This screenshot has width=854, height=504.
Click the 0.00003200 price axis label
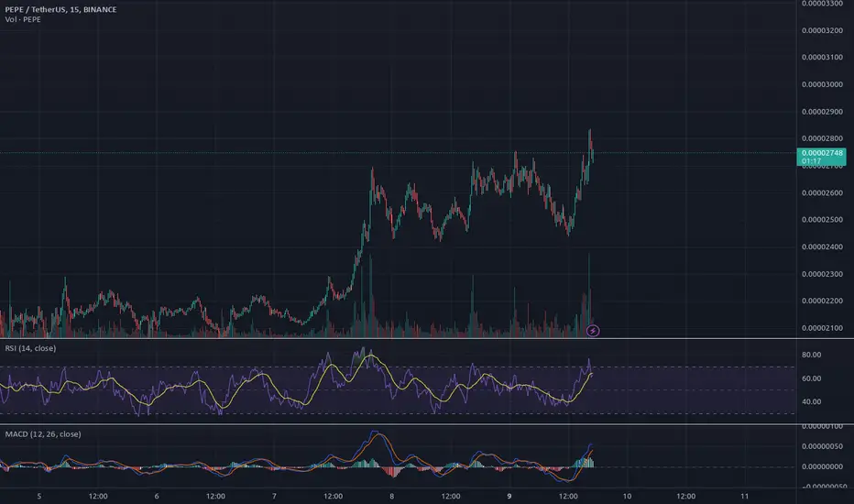822,30
